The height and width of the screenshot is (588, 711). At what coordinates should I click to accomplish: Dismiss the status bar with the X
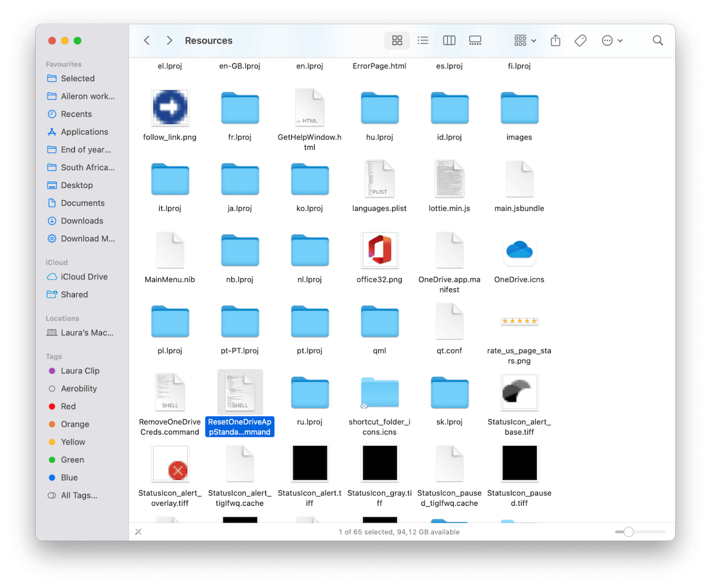138,531
